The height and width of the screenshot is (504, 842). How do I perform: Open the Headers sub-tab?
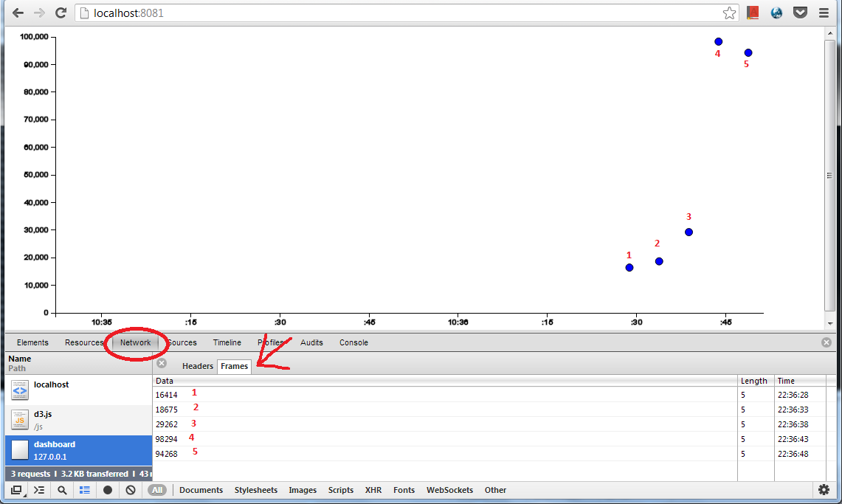pyautogui.click(x=198, y=366)
